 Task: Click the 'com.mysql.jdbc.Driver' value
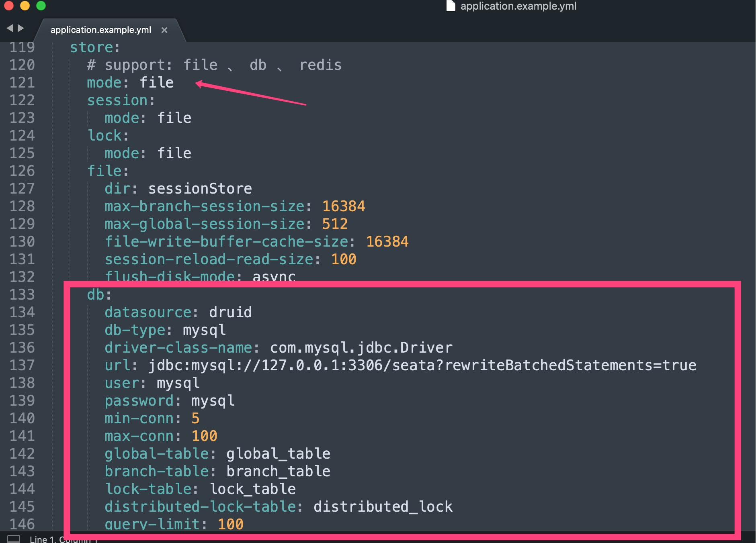[361, 348]
